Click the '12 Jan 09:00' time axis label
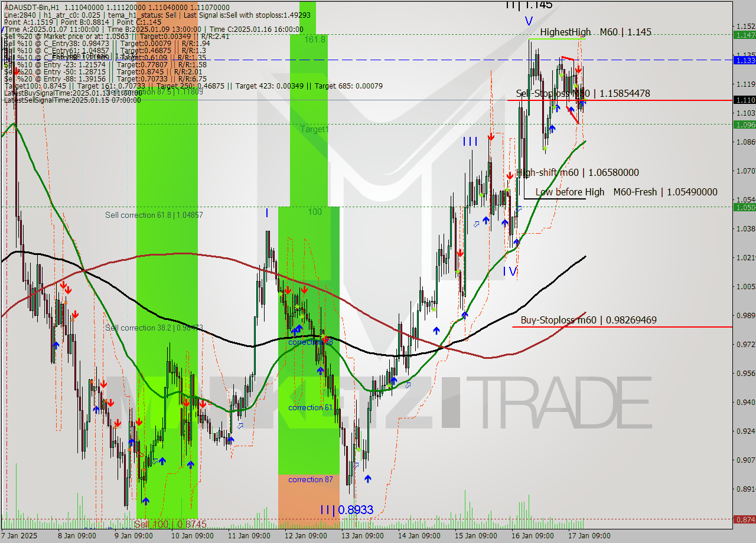756x543 pixels. pos(307,536)
